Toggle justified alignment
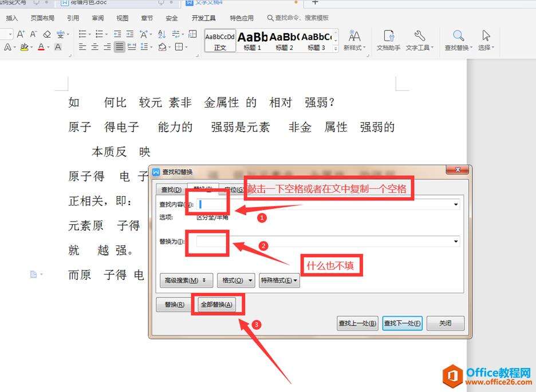The height and width of the screenshot is (392, 536). 119,47
